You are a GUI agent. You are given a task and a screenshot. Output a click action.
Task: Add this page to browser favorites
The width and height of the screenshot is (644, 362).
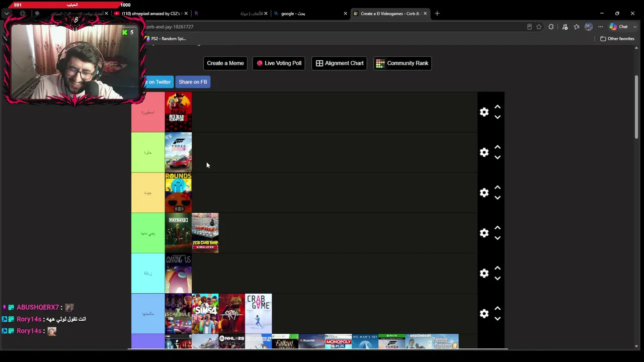click(539, 27)
